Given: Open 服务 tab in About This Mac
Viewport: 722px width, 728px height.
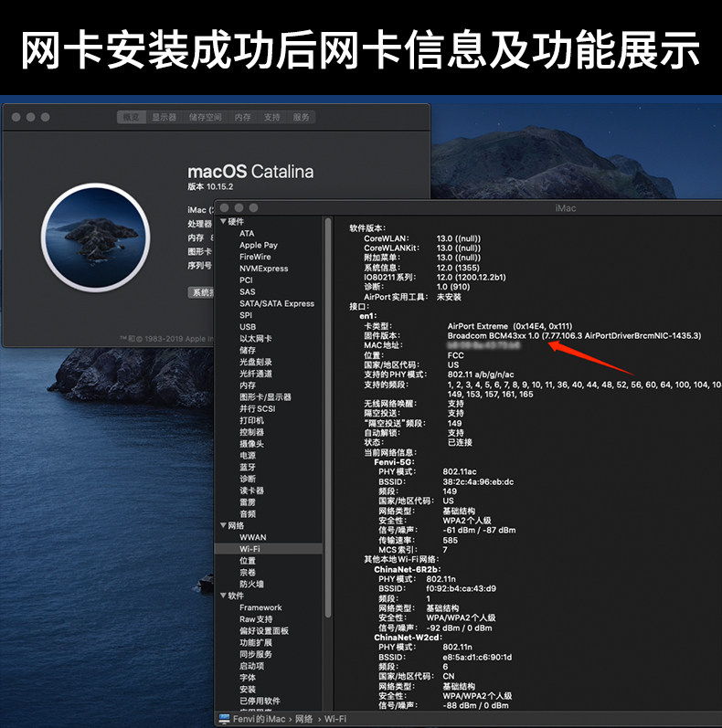Looking at the screenshot, I should coord(301,118).
